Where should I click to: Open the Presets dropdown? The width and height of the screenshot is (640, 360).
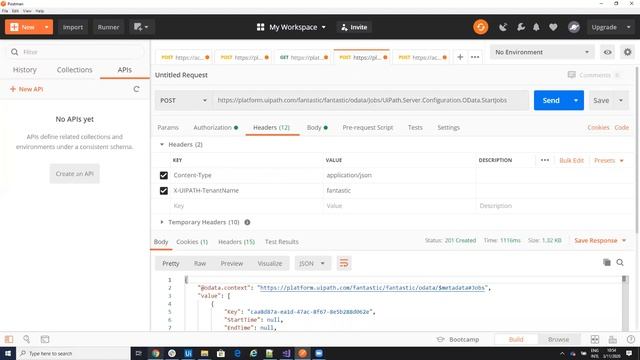pyautogui.click(x=609, y=160)
